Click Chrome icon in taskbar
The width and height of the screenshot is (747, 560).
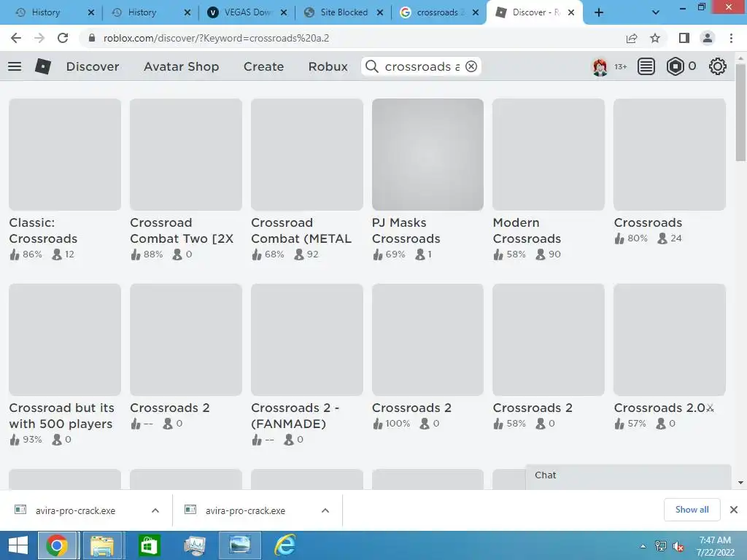click(57, 545)
